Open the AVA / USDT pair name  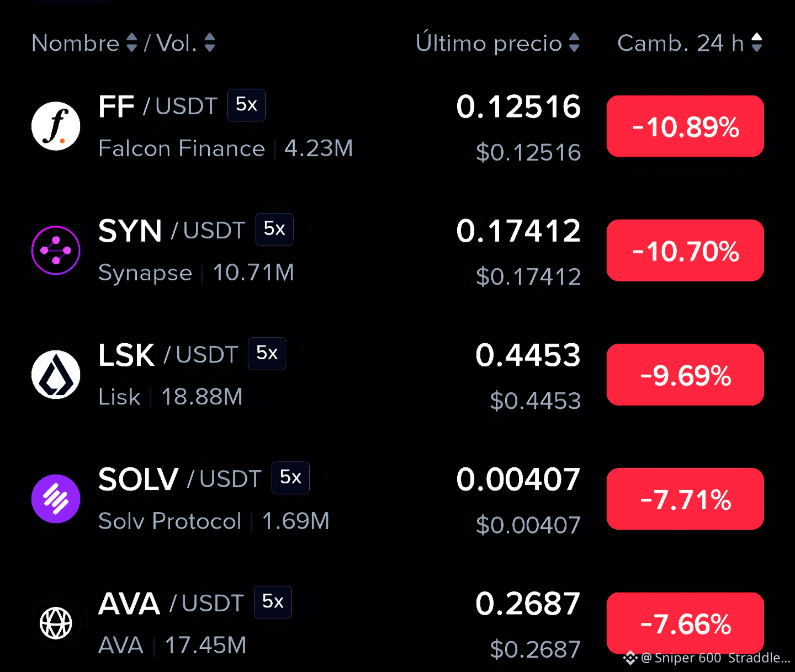171,604
